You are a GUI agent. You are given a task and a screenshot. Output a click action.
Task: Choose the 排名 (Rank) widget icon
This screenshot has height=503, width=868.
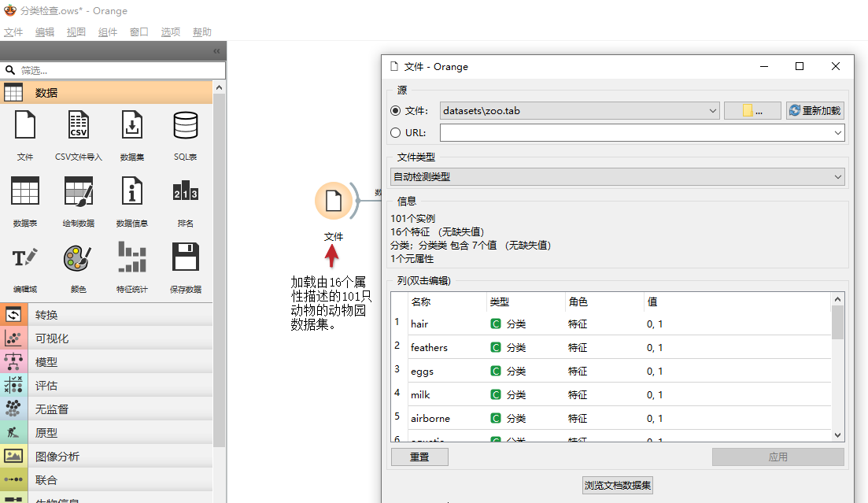tap(186, 191)
